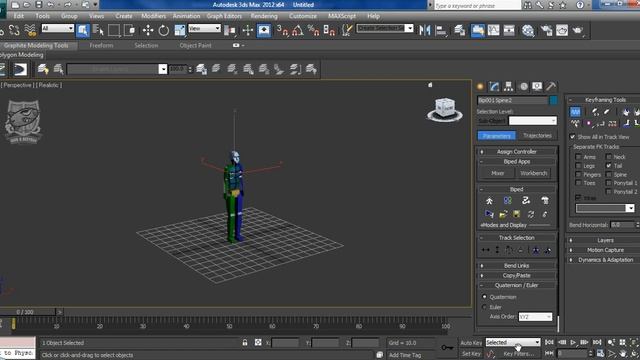Click Biped Load File icon
The height and width of the screenshot is (360, 640).
click(x=503, y=214)
